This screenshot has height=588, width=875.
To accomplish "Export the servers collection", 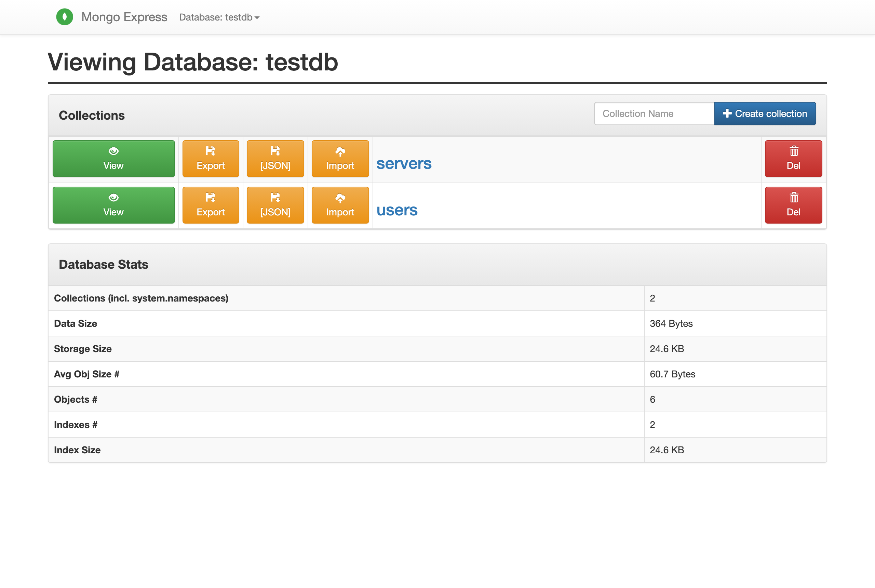I will (211, 159).
